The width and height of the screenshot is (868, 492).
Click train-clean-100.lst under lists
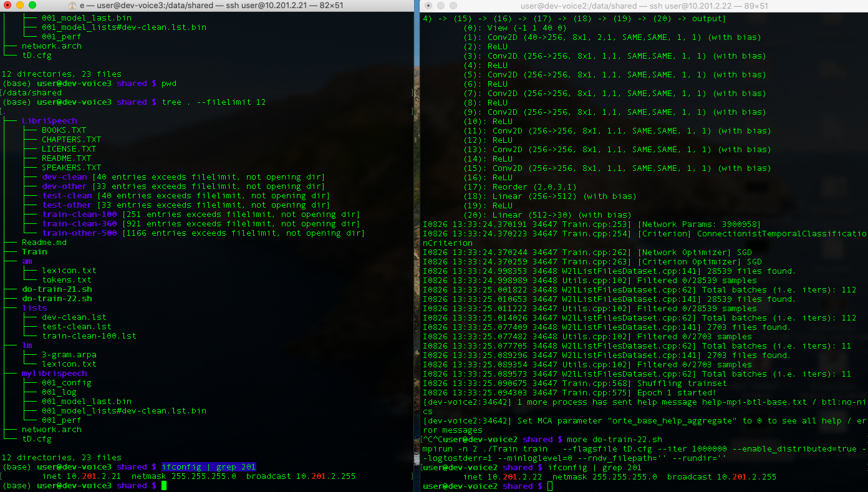[x=89, y=336]
